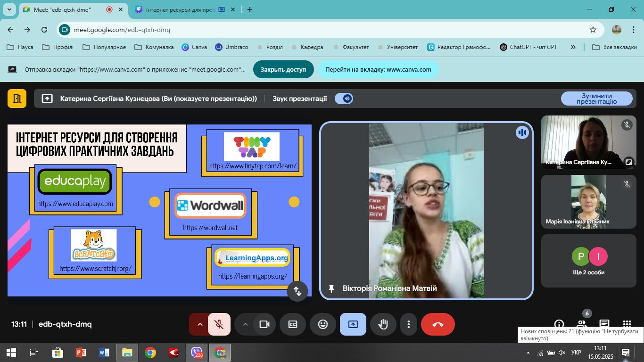
Task: Go back in browser history
Action: 10,30
